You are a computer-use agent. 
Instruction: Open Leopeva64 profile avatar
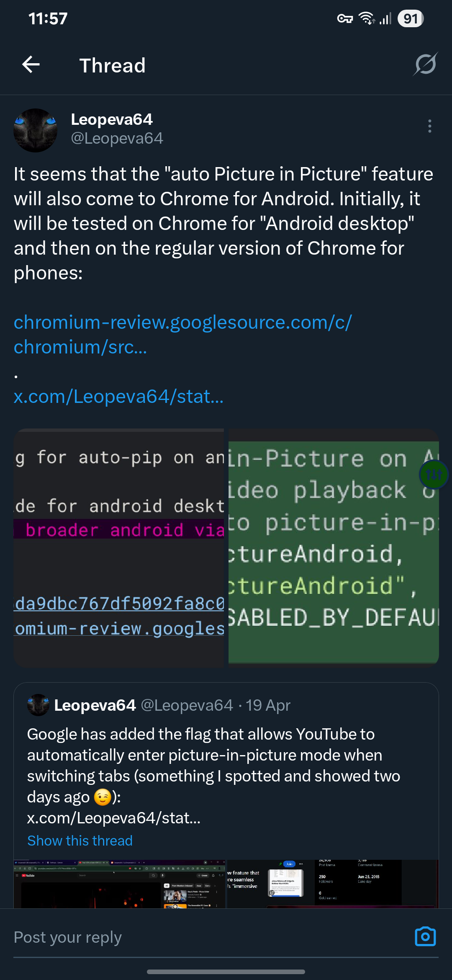click(x=36, y=130)
